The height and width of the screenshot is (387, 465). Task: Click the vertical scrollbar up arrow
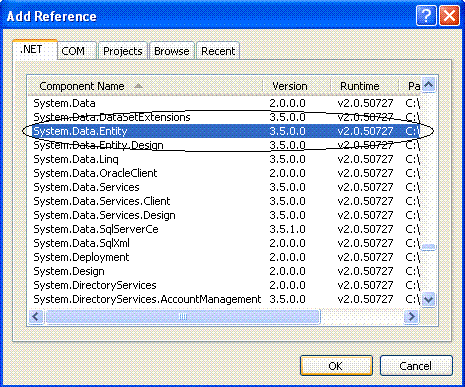[x=428, y=84]
